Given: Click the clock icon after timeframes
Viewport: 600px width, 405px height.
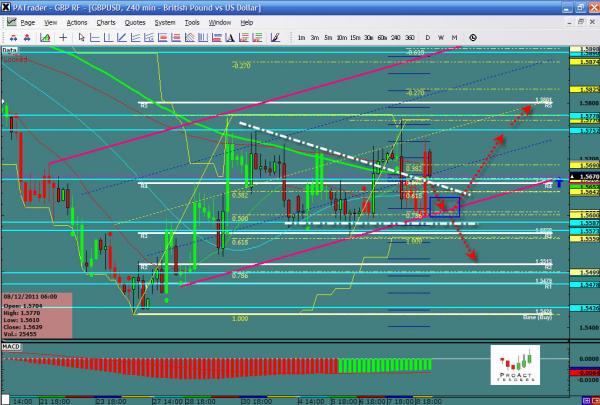Looking at the screenshot, I should coord(474,36).
